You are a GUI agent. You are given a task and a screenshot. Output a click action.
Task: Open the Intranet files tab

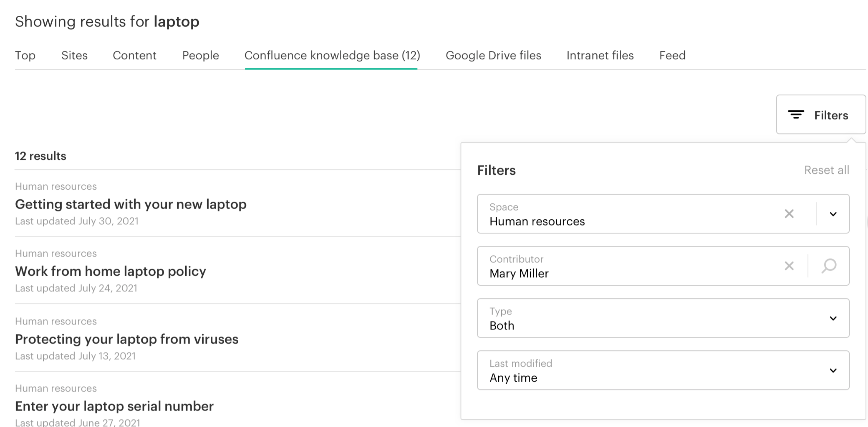pos(600,56)
